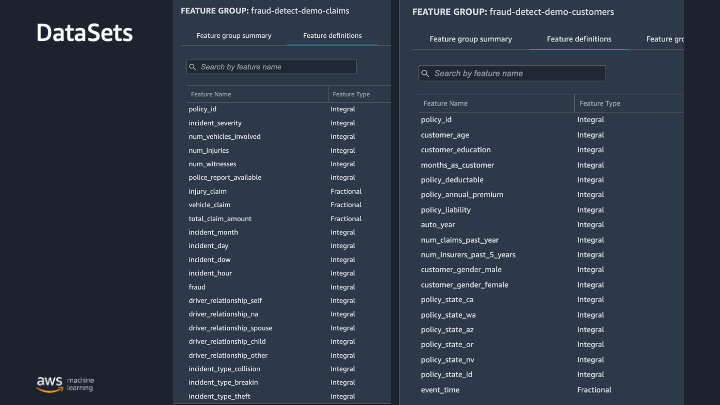Select driver_relationship_na feature row
The width and height of the screenshot is (720, 405).
288,314
